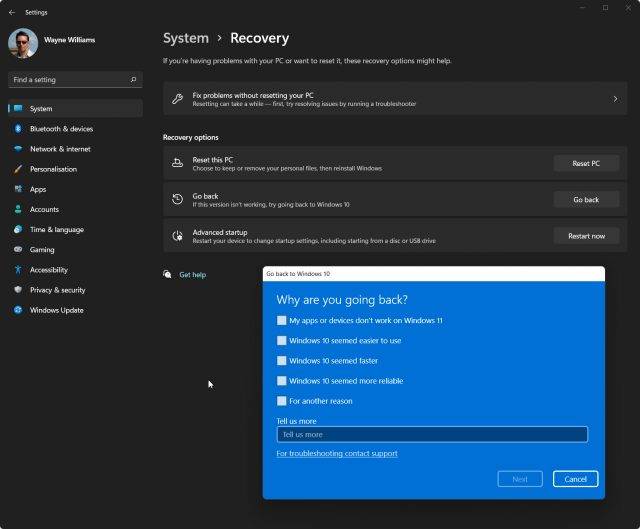Click the Bluetooth & devices icon
Screen dimensions: 640x529
[17, 129]
